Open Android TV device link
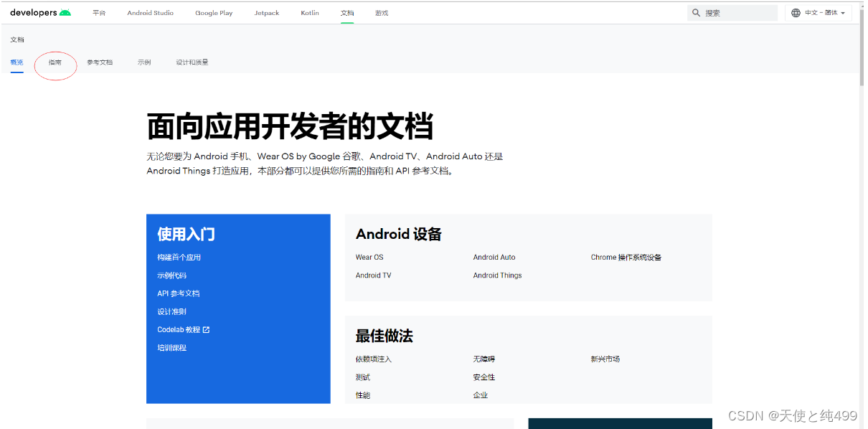 [374, 275]
